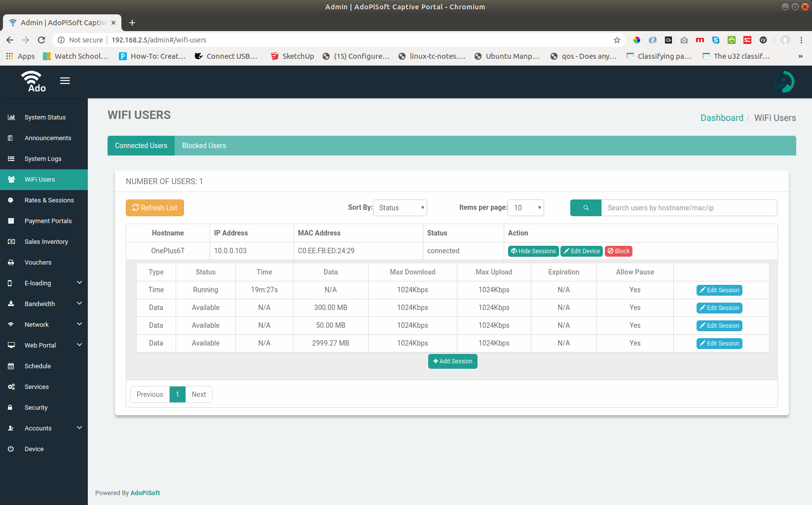Bookmark this page with the star icon
The height and width of the screenshot is (505, 812).
617,40
